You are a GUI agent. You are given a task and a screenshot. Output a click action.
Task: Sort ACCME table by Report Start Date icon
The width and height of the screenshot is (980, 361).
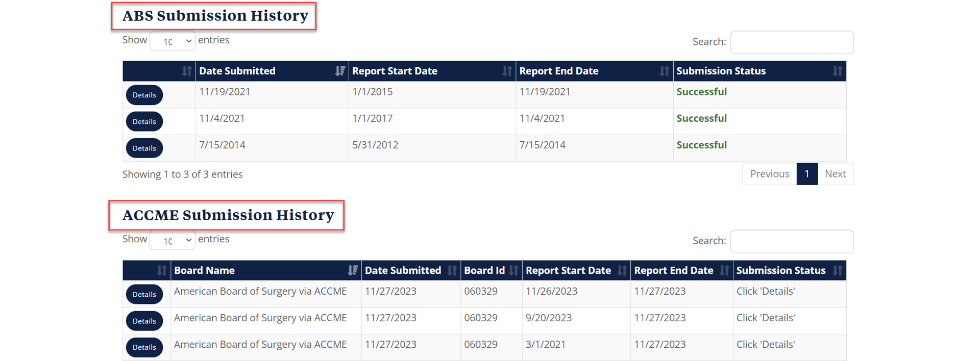click(x=622, y=270)
